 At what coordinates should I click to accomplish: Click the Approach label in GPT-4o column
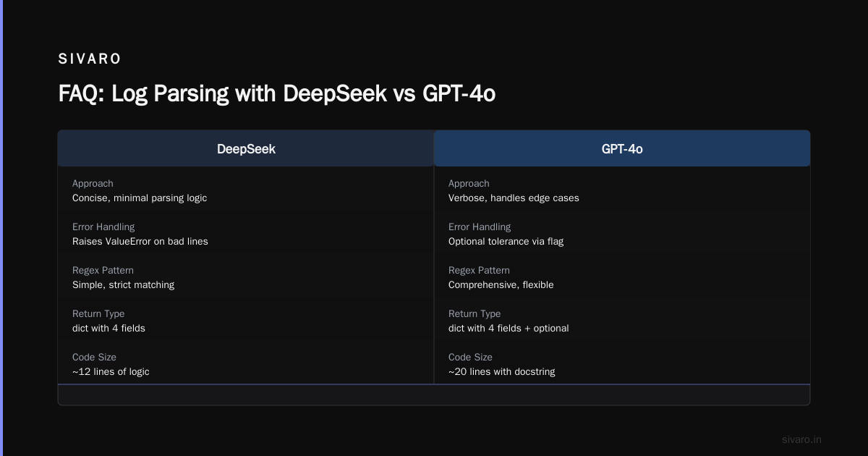click(469, 184)
